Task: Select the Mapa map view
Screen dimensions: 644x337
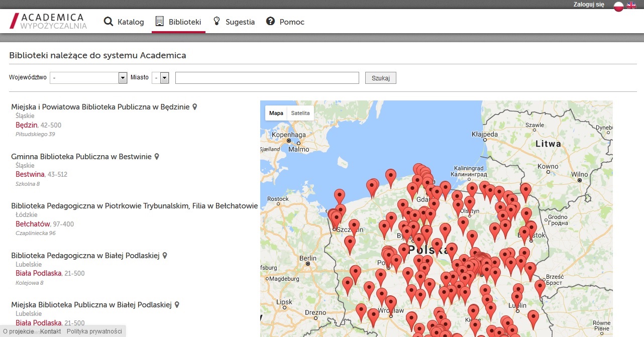Action: click(276, 113)
